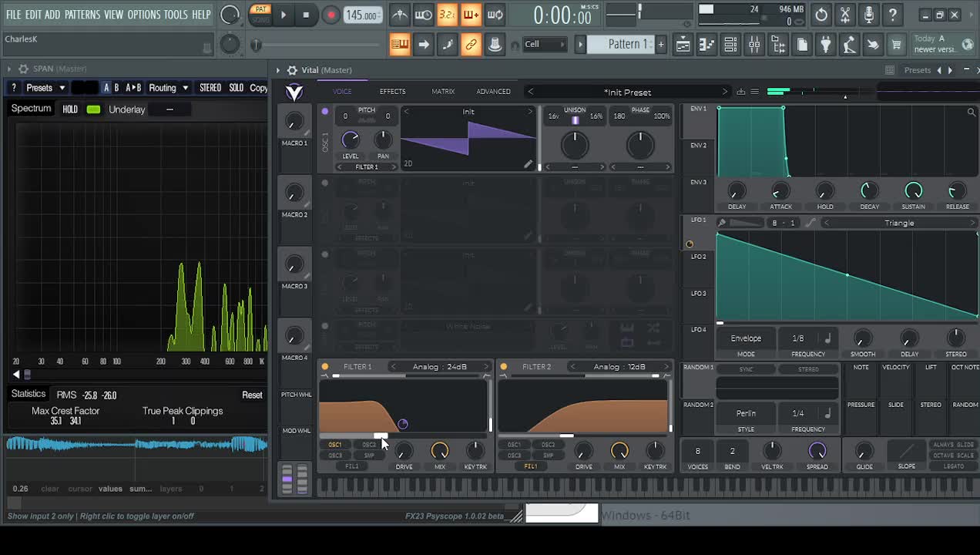The height and width of the screenshot is (555, 980).
Task: Select the ENV 2 label
Action: [x=699, y=146]
